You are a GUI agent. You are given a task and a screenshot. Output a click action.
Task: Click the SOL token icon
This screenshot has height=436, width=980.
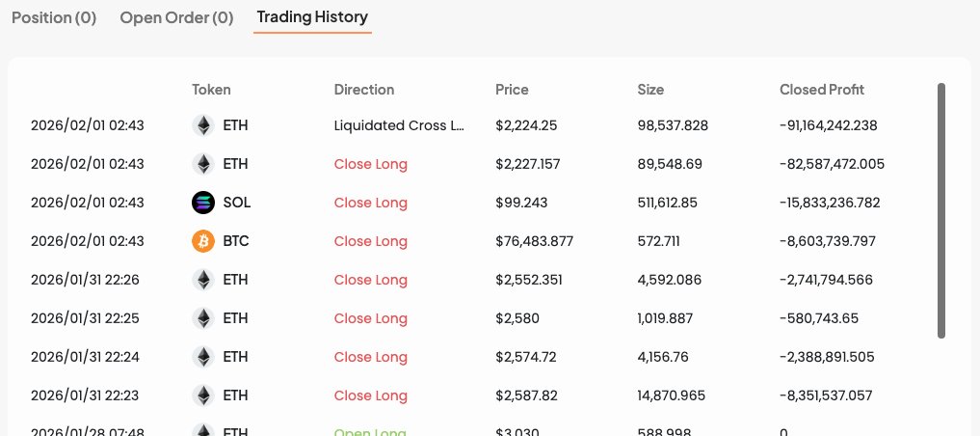[202, 203]
